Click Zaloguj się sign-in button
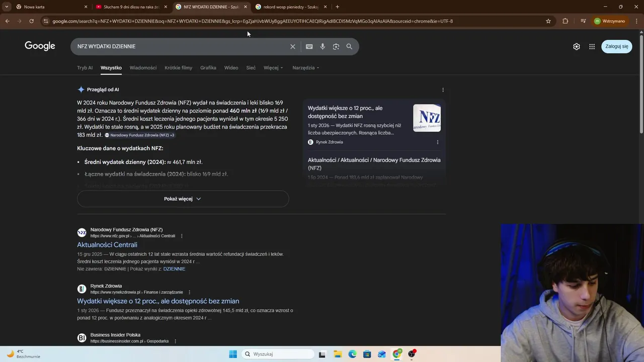Screen dimensions: 644x362 pyautogui.click(x=616, y=46)
